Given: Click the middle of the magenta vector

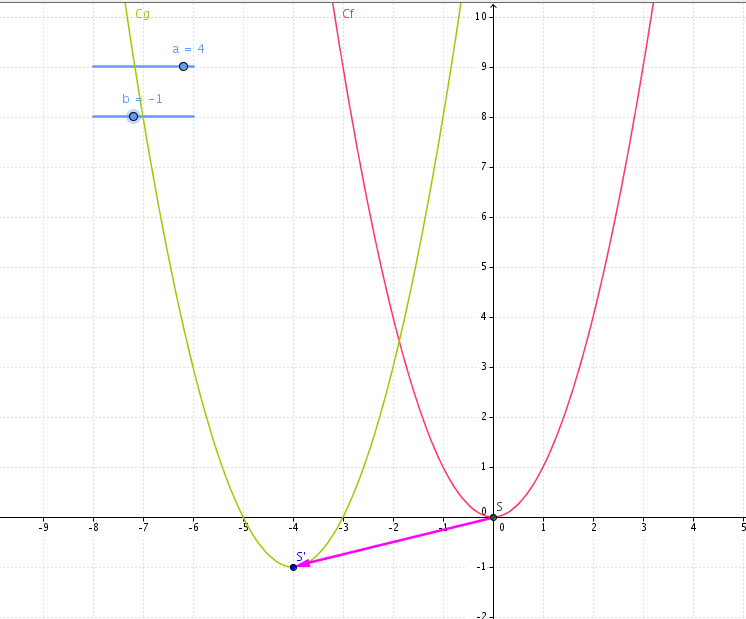Looking at the screenshot, I should 393,542.
